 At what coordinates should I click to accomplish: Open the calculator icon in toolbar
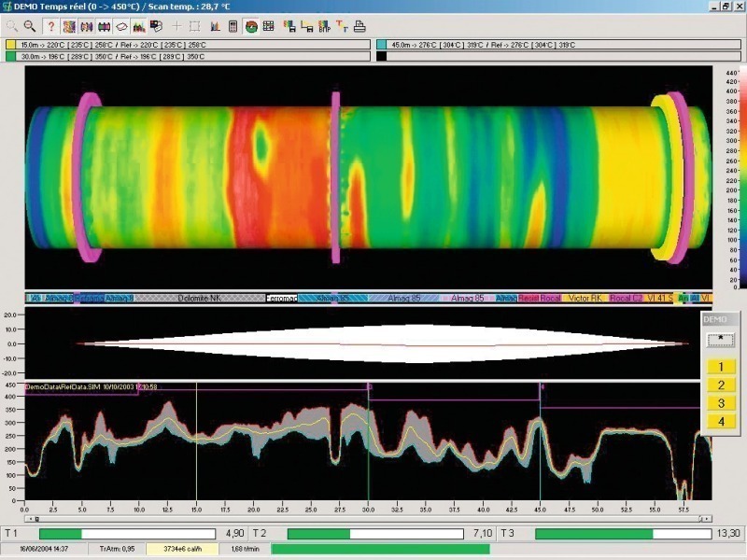(233, 26)
